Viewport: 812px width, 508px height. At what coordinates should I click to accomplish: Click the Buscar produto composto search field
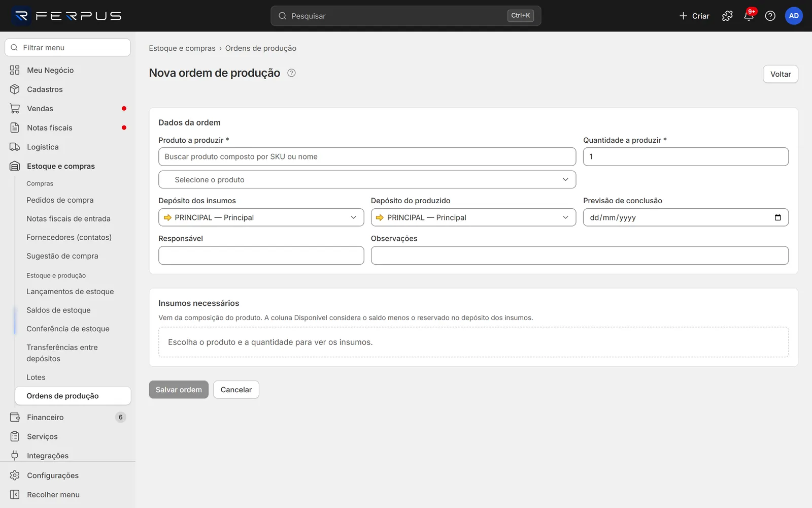coord(367,156)
